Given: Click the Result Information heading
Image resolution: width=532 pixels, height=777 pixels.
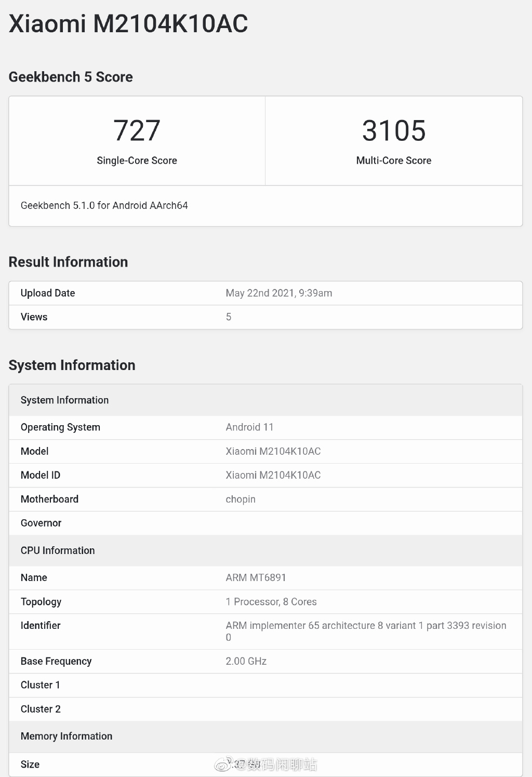Looking at the screenshot, I should click(x=68, y=262).
